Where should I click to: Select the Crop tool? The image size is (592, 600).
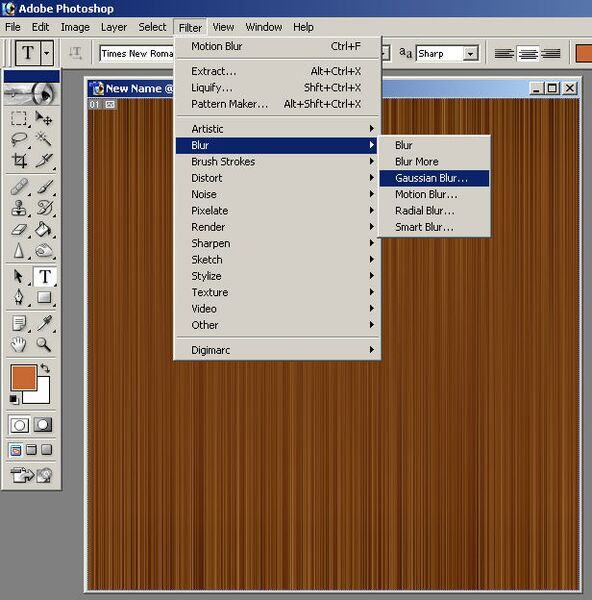pos(18,160)
